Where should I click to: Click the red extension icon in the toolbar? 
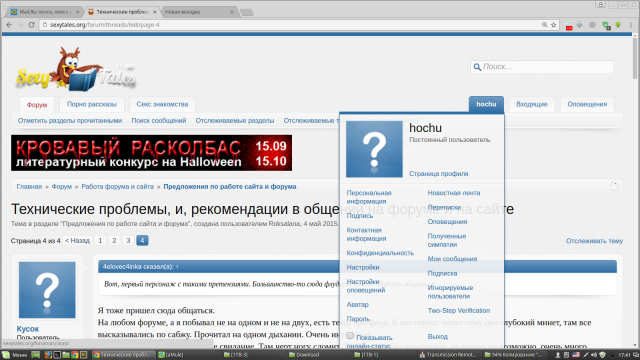[x=569, y=26]
